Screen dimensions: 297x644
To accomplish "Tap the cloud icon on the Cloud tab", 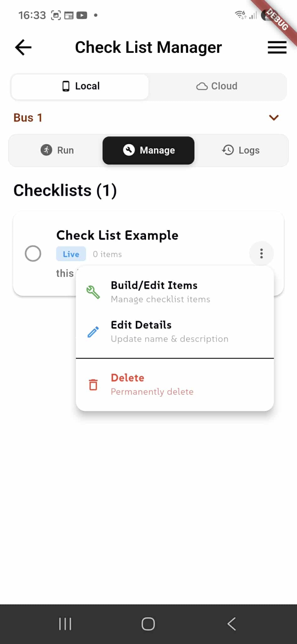I will point(202,86).
